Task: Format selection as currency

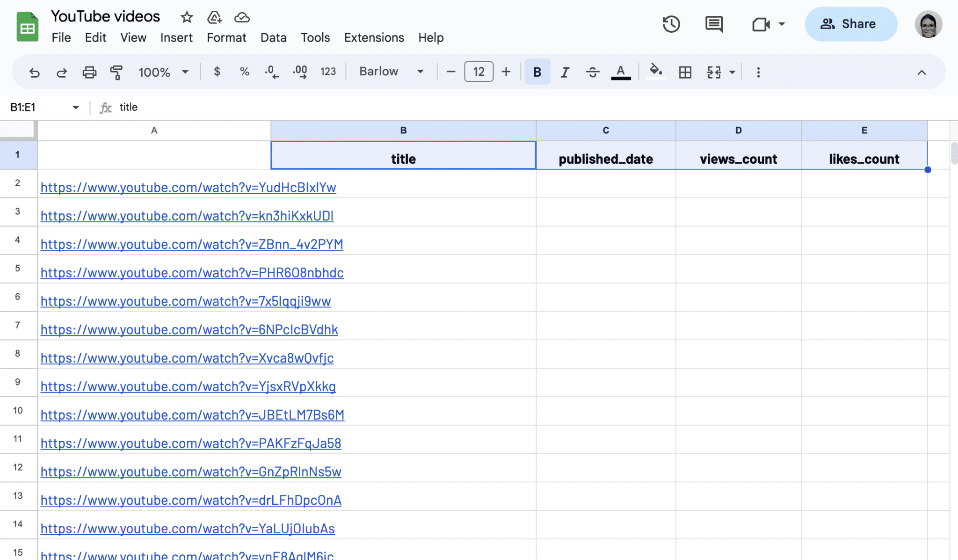Action: click(x=216, y=72)
